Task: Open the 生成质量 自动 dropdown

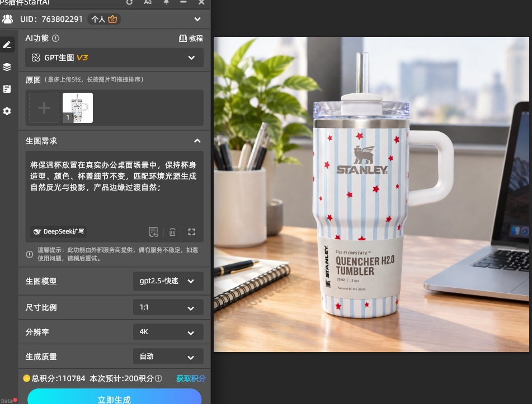Action: [168, 357]
